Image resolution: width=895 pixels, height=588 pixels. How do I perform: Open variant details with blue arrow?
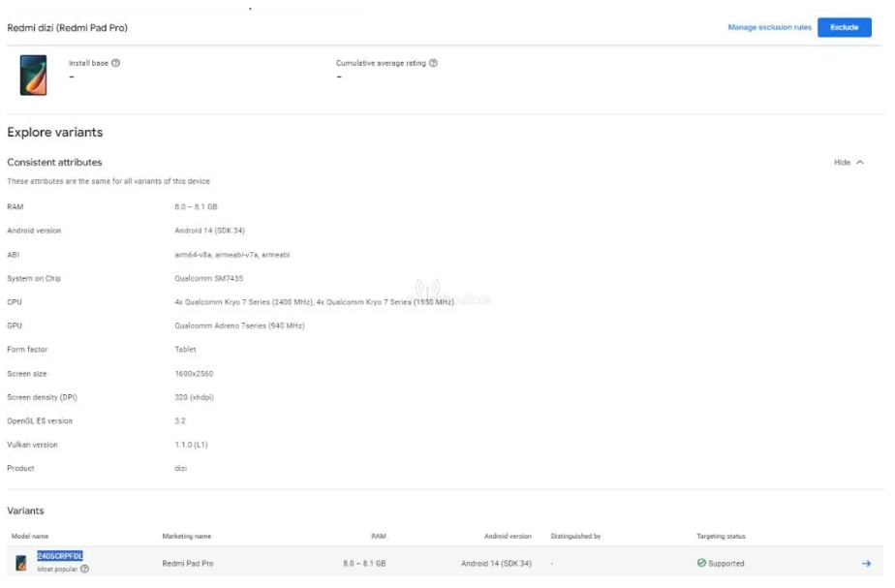866,564
